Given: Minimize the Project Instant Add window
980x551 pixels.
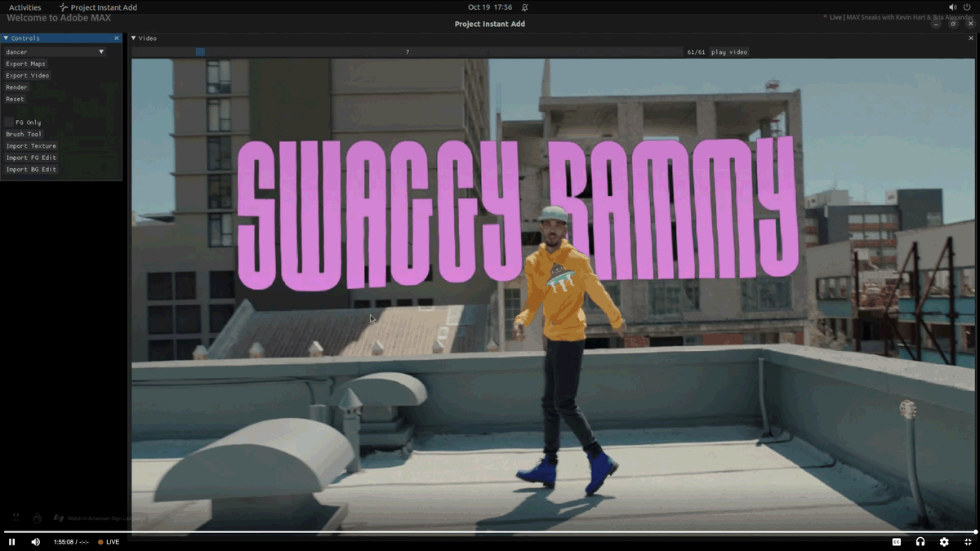Looking at the screenshot, I should [937, 24].
